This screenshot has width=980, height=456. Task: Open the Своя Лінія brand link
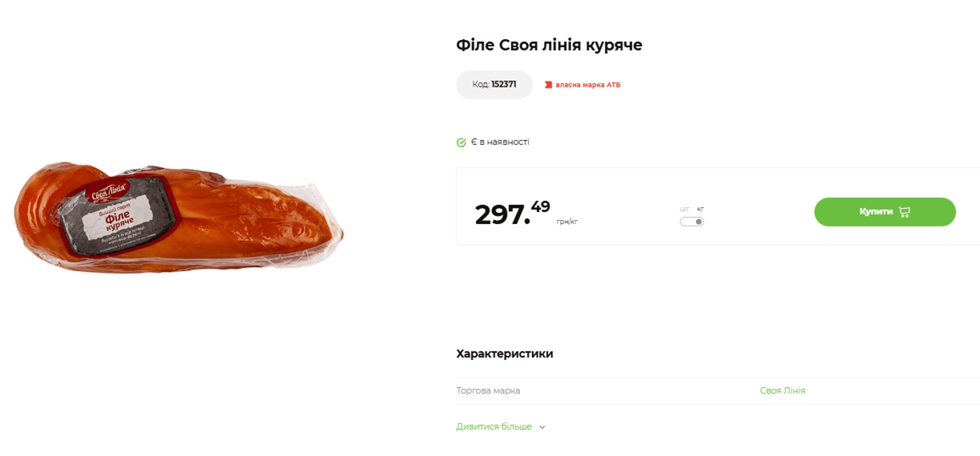point(782,390)
